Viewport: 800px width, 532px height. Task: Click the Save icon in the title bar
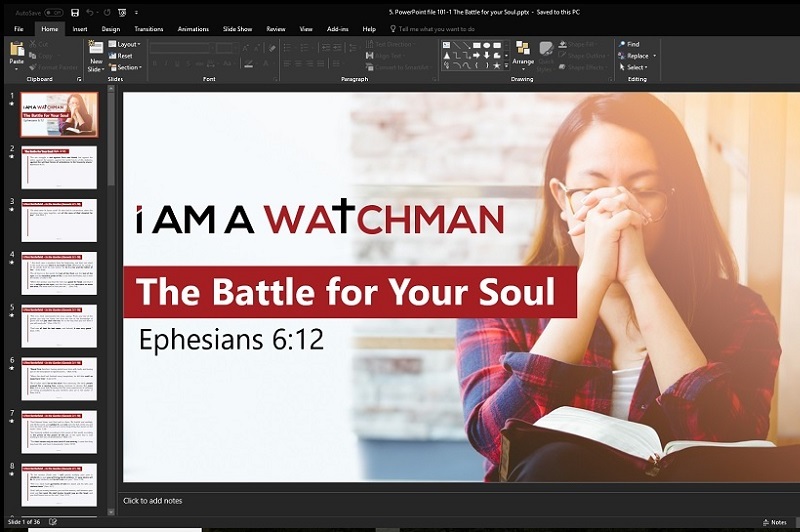(x=75, y=12)
